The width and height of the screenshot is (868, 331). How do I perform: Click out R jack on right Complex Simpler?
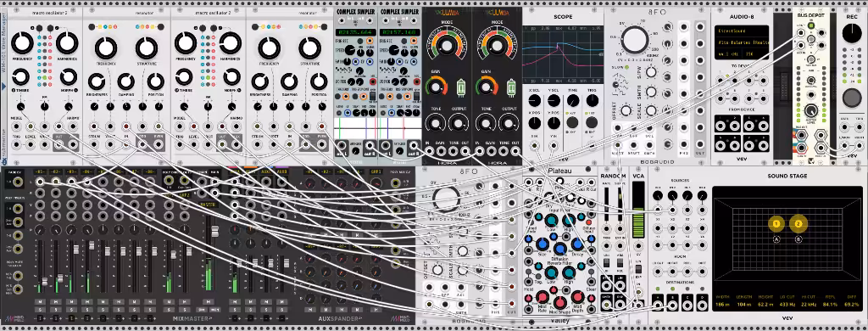tap(413, 144)
